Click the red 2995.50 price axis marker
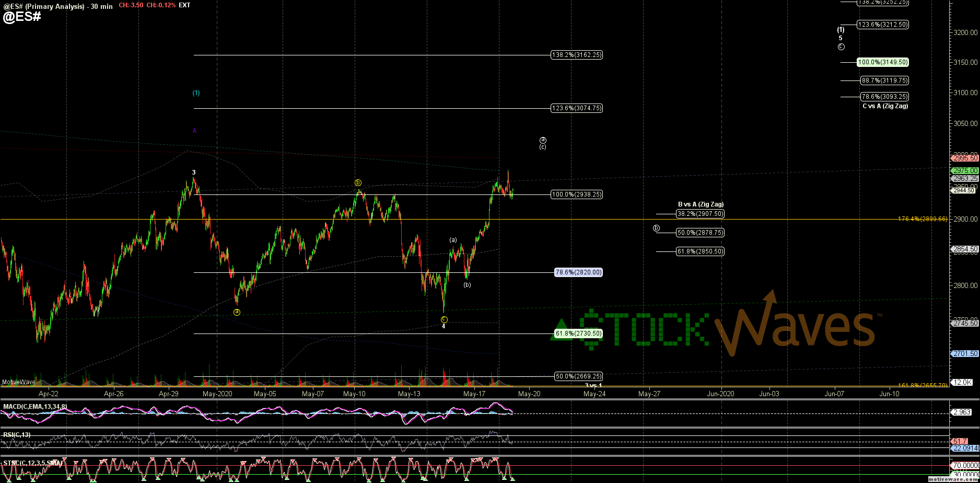980x483 pixels. click(964, 158)
